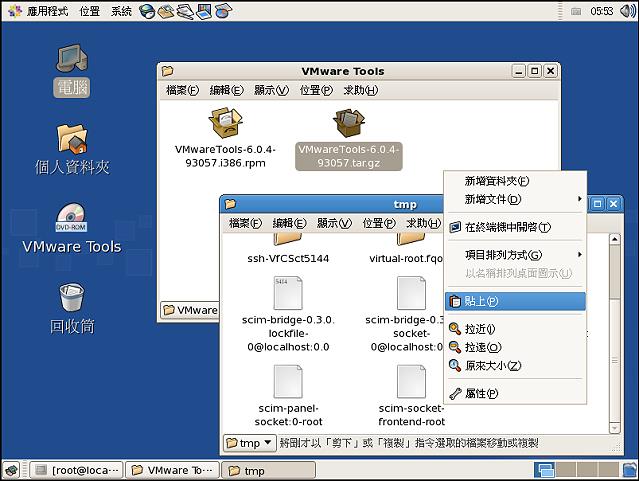Select the VMwareTools-6.0.4-93057.tar.gz archive icon

[x=349, y=123]
